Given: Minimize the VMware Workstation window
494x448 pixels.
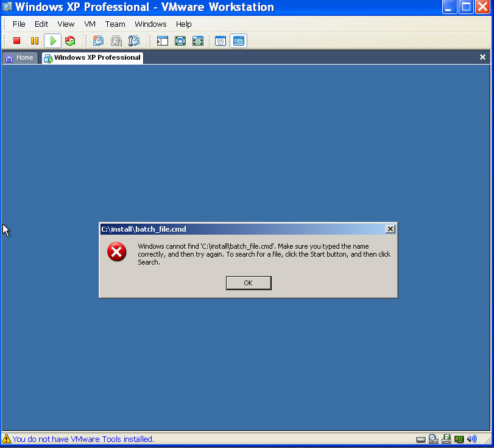Looking at the screenshot, I should (x=450, y=7).
